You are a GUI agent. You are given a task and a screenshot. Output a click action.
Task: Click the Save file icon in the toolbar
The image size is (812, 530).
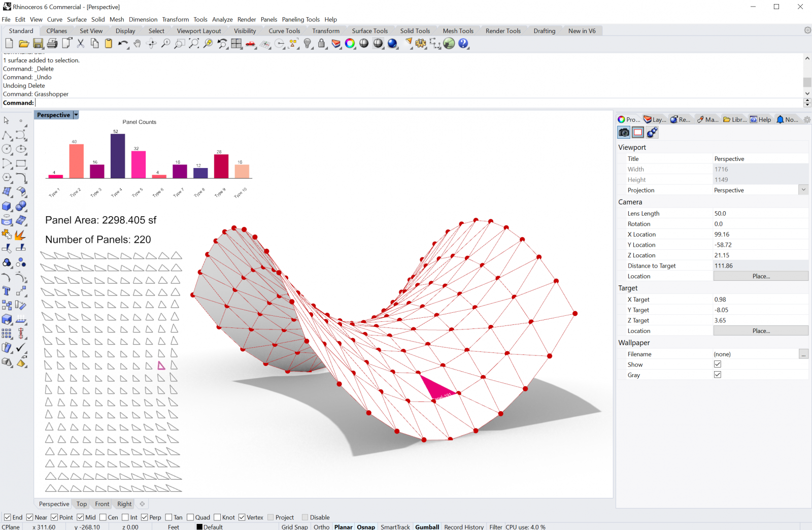(x=38, y=44)
